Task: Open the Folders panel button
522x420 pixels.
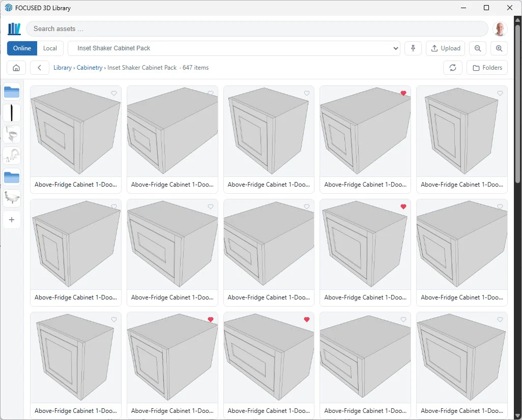Action: [x=487, y=68]
